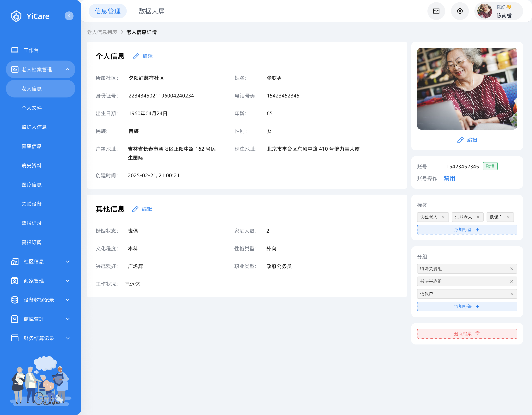Click the elderly person's profile photo
The image size is (532, 415).
pyautogui.click(x=467, y=89)
